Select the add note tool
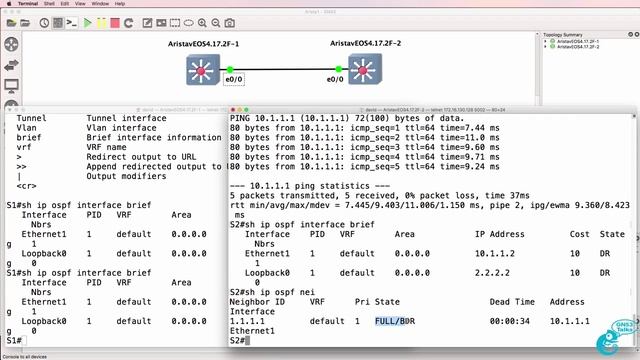 [147, 23]
